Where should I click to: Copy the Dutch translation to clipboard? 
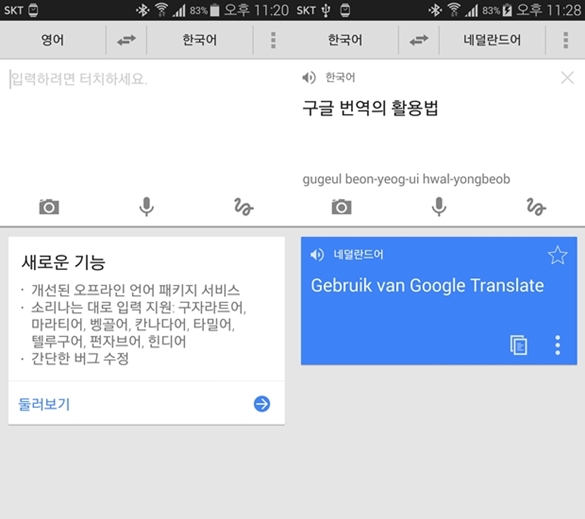(519, 345)
